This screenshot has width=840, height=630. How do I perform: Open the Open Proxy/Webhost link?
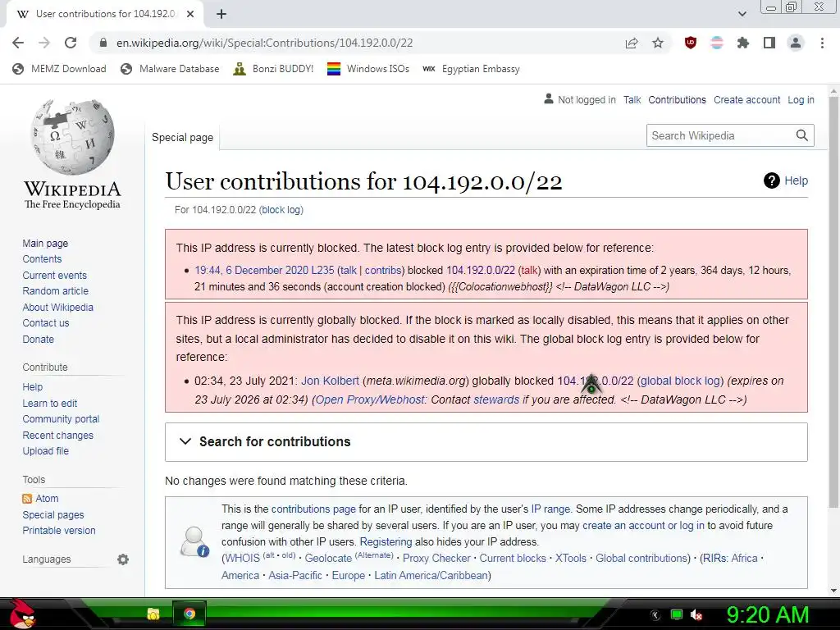(x=372, y=399)
